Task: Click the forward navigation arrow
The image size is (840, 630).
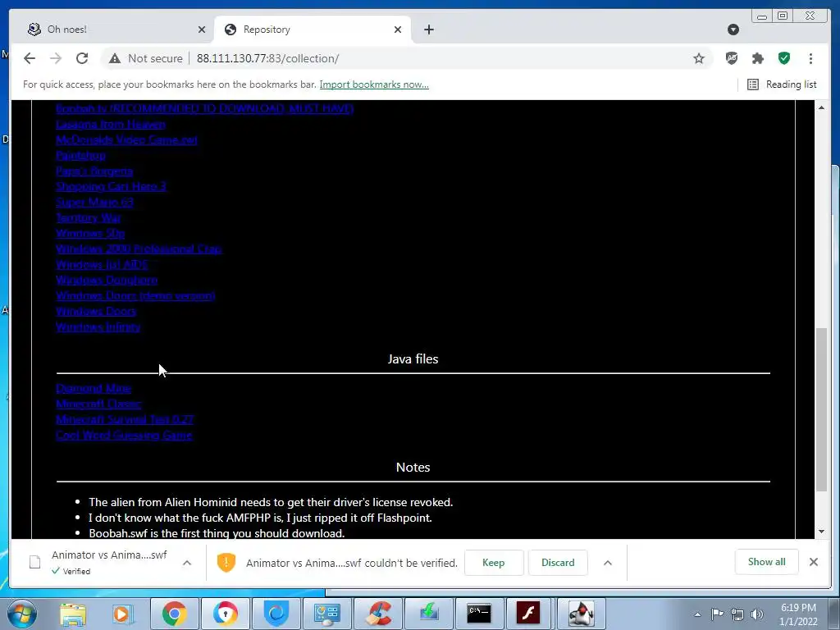Action: point(56,58)
